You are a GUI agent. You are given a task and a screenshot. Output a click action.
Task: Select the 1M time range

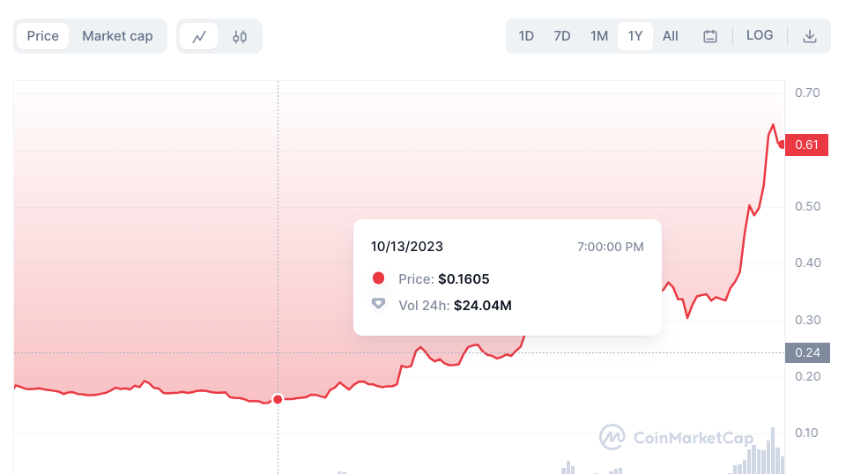pos(599,36)
